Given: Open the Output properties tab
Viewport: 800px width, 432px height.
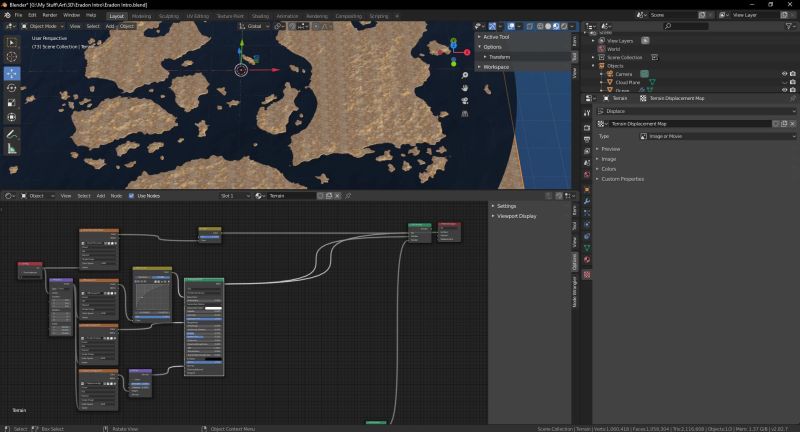Looking at the screenshot, I should coord(587,139).
